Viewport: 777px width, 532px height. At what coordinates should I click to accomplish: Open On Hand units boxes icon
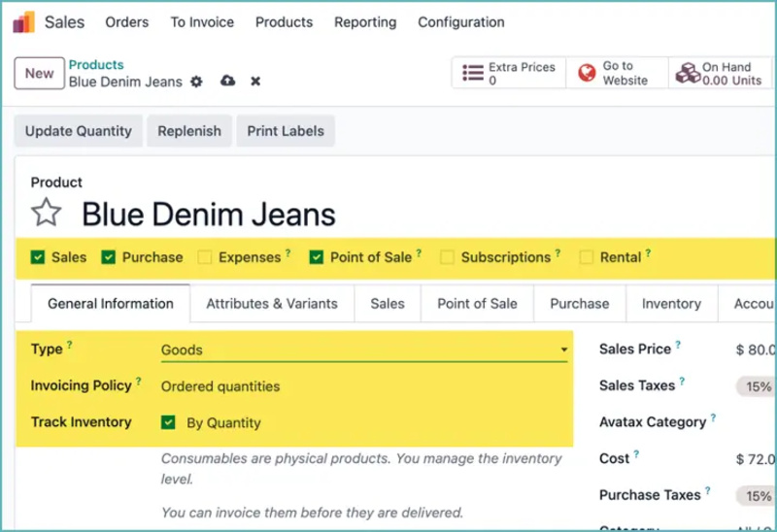point(688,73)
